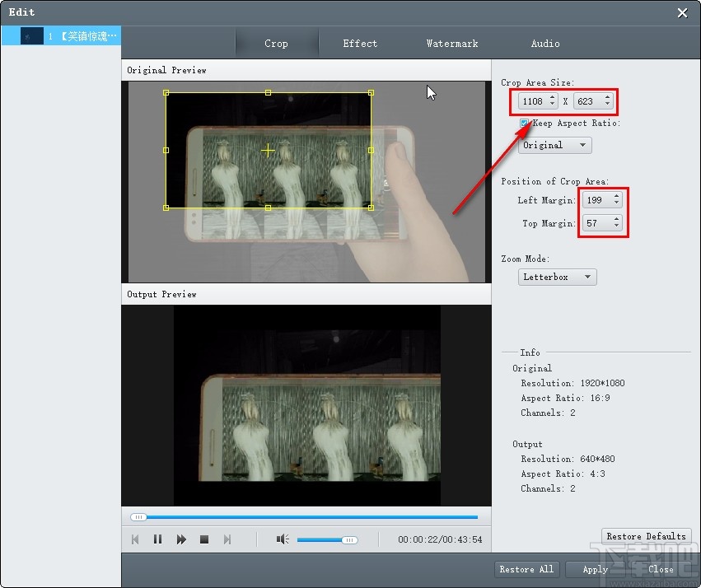Open the Watermark tab
The image size is (701, 588).
tap(452, 44)
